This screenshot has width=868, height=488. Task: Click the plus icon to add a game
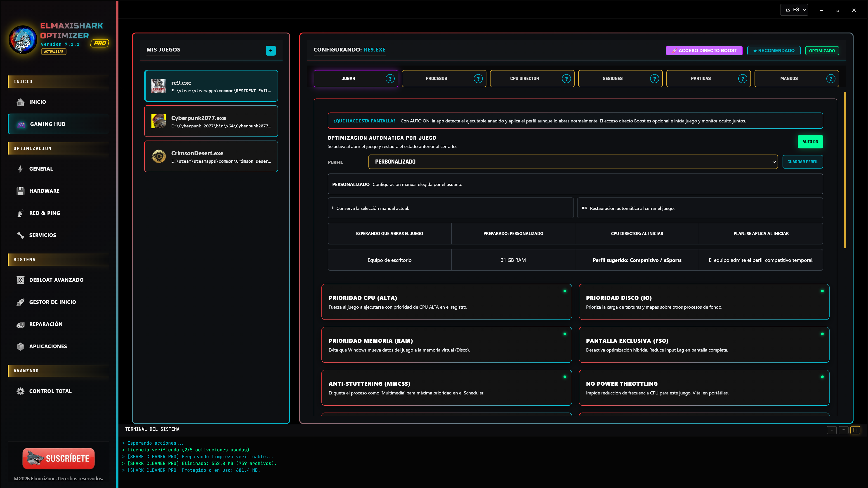(x=271, y=50)
